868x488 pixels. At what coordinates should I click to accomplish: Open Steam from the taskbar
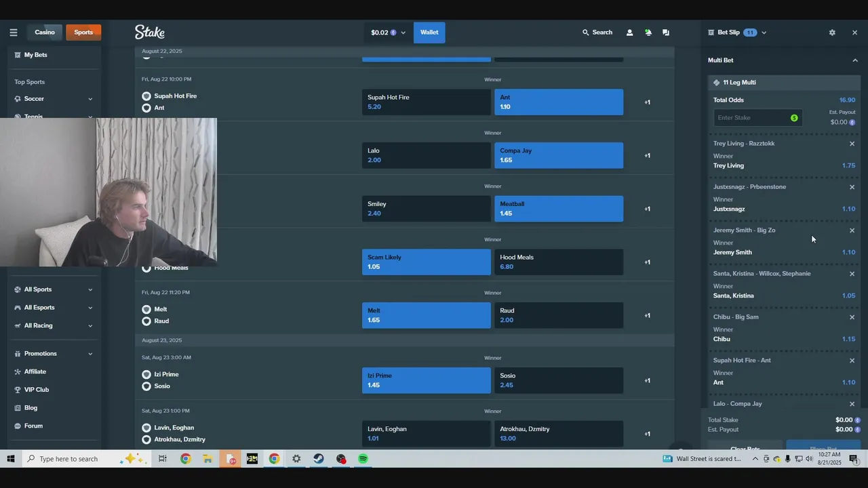319,459
